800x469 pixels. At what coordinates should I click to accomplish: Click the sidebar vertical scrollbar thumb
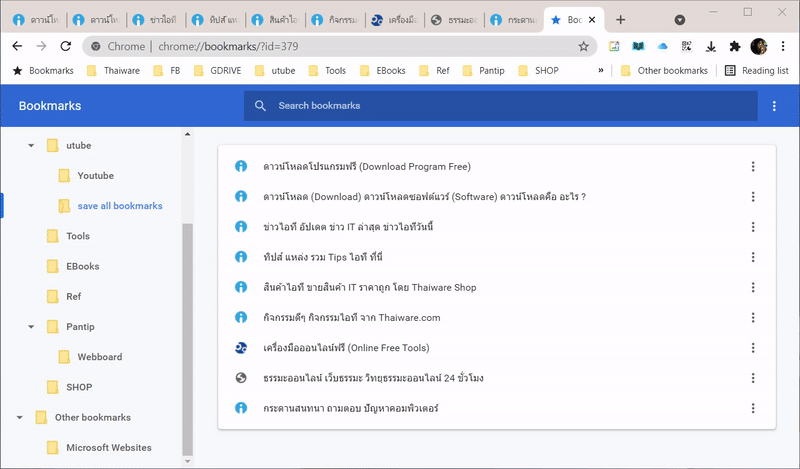coord(187,339)
